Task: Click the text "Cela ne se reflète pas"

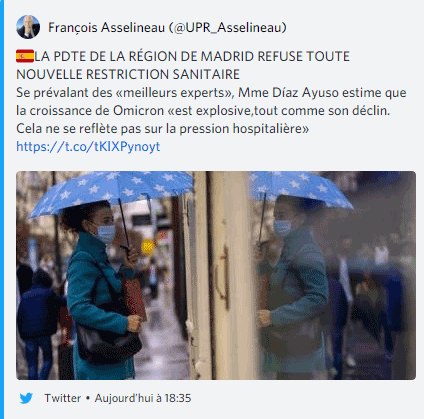Action: coord(67,128)
